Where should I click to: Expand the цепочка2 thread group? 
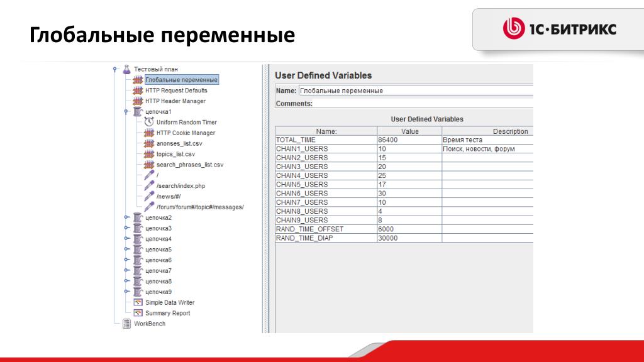click(126, 217)
